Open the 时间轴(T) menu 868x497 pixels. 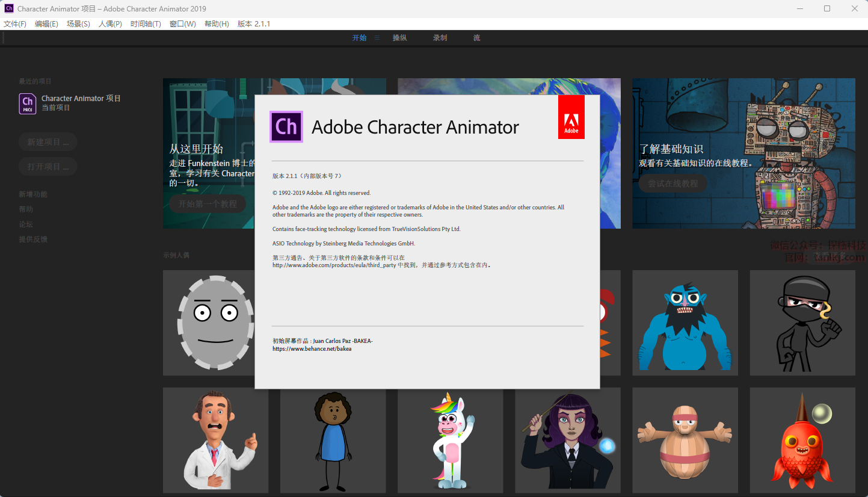pos(146,24)
